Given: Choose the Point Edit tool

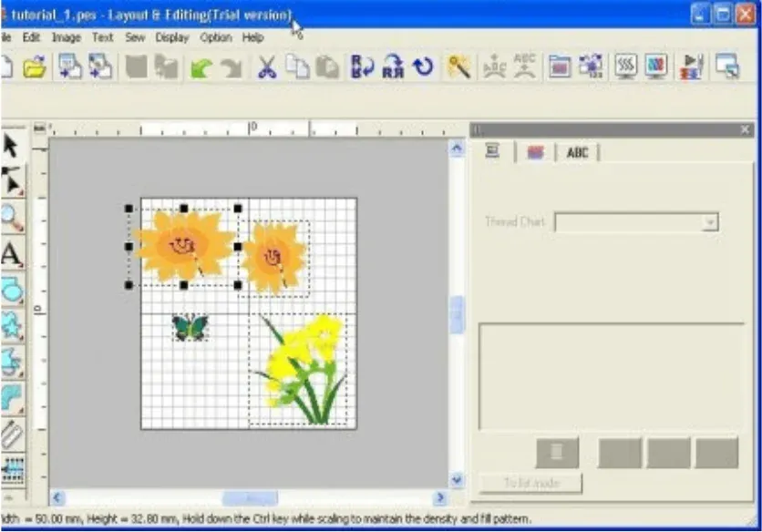Looking at the screenshot, I should (12, 181).
